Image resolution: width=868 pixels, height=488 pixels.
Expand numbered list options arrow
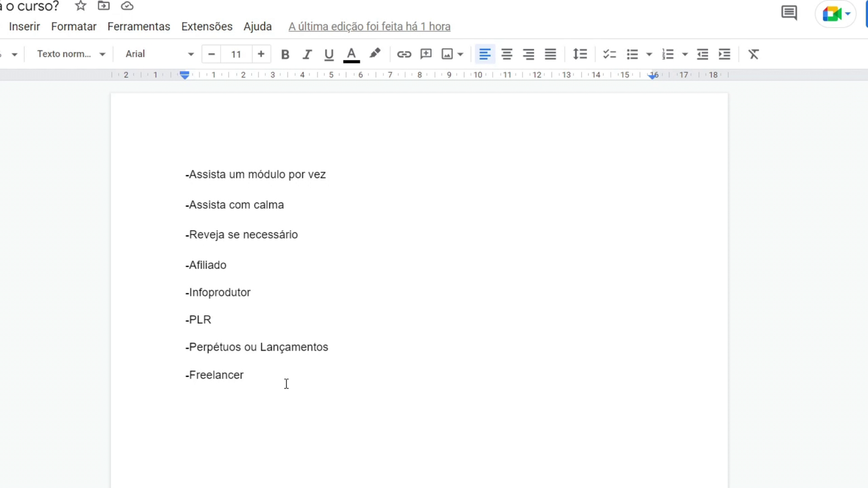pyautogui.click(x=685, y=54)
